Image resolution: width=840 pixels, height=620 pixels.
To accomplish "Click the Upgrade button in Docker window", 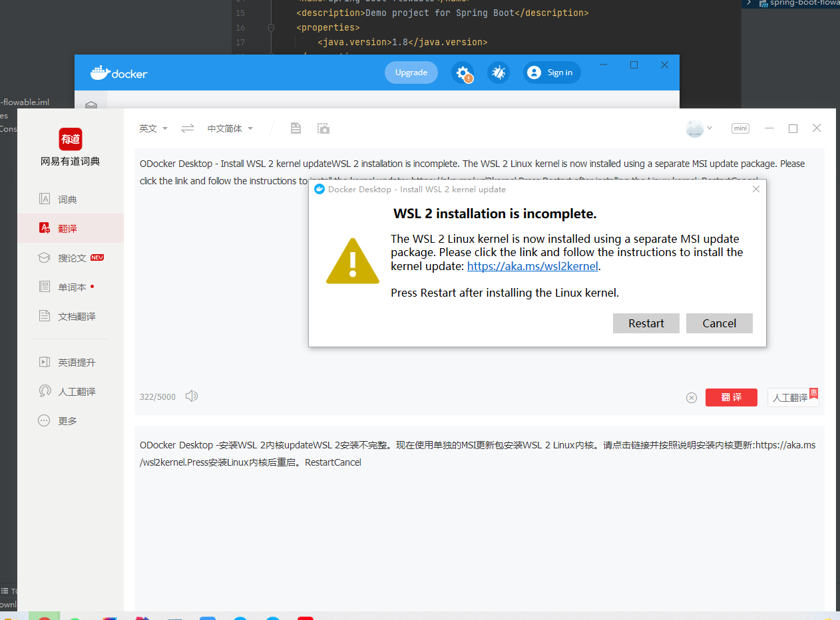I will point(411,73).
